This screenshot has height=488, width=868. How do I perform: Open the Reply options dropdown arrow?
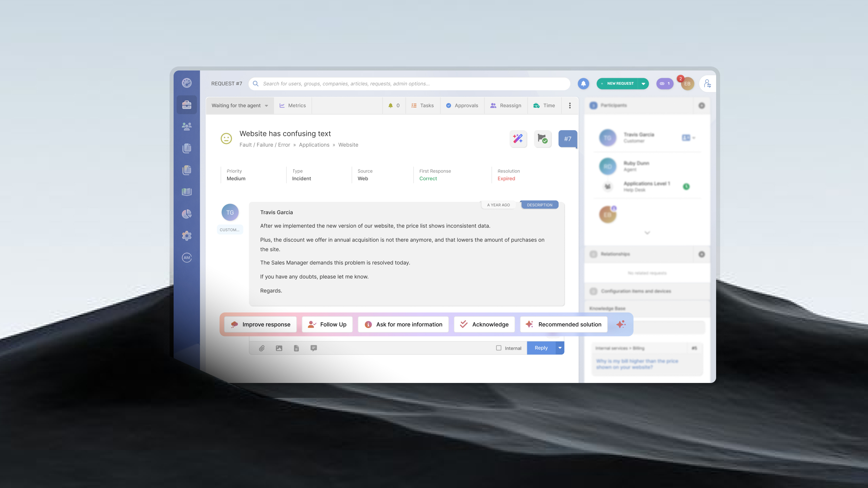pos(560,348)
